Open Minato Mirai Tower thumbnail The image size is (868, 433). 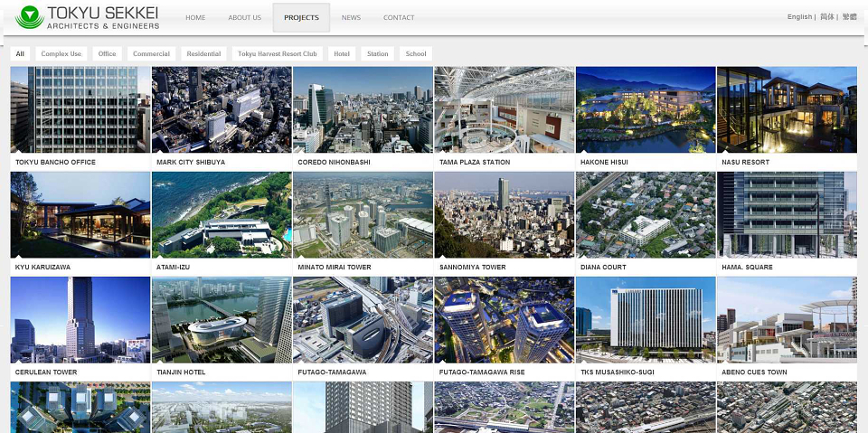[x=363, y=215]
